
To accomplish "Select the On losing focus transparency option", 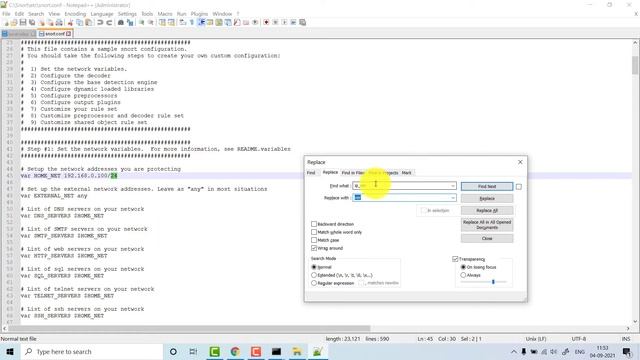I will (x=463, y=267).
